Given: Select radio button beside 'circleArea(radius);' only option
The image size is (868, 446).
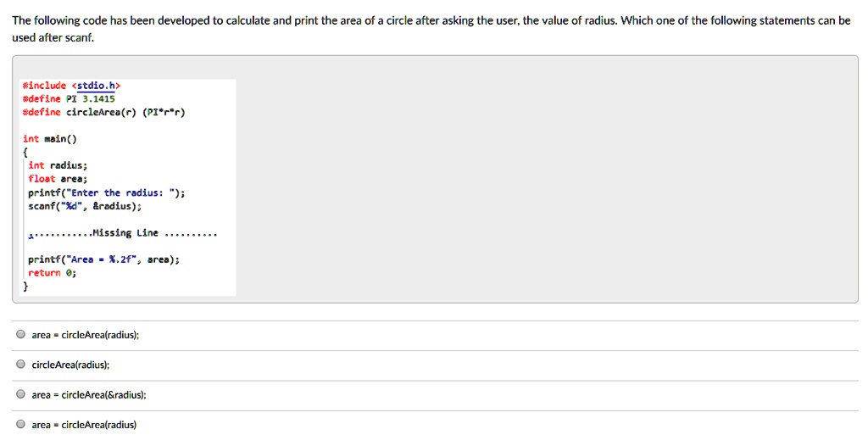Looking at the screenshot, I should tap(20, 365).
